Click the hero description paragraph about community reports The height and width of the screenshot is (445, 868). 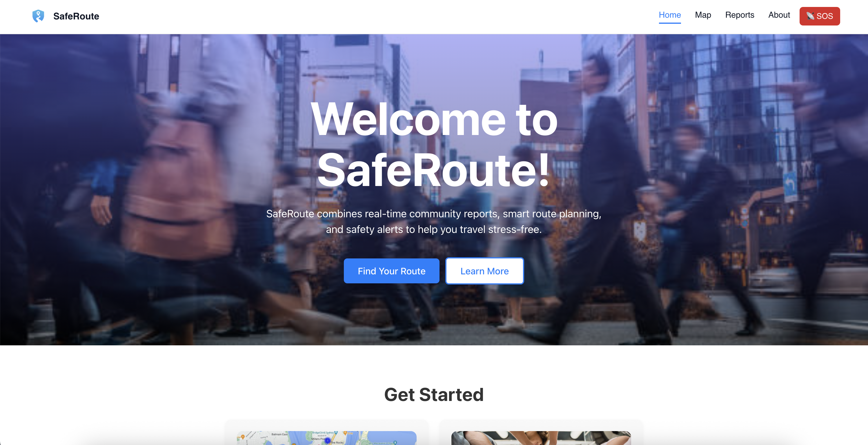click(x=434, y=222)
